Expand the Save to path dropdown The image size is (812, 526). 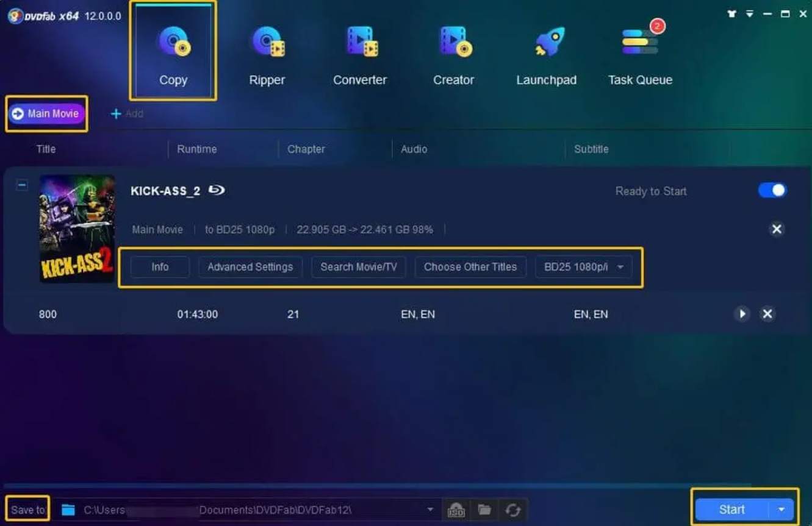430,510
